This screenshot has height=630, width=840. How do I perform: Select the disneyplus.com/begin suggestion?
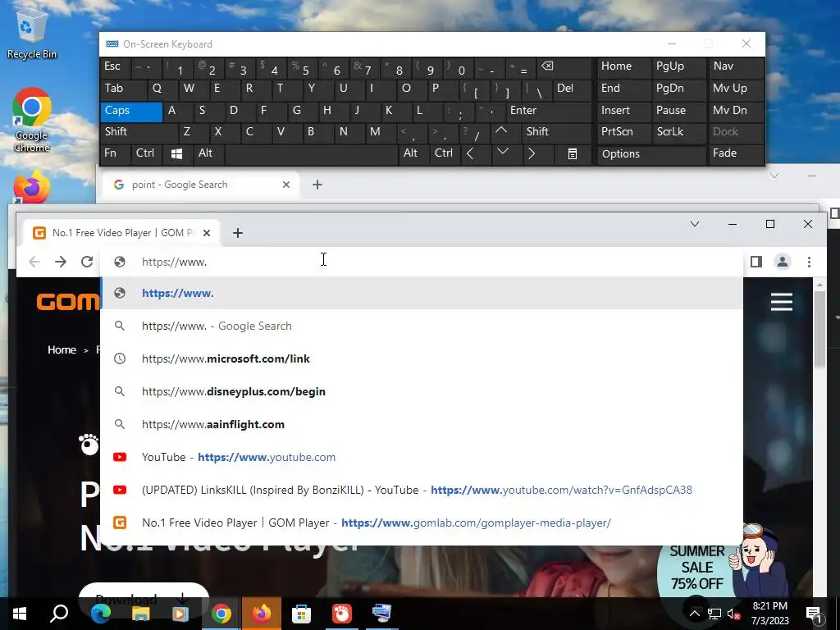tap(422, 391)
